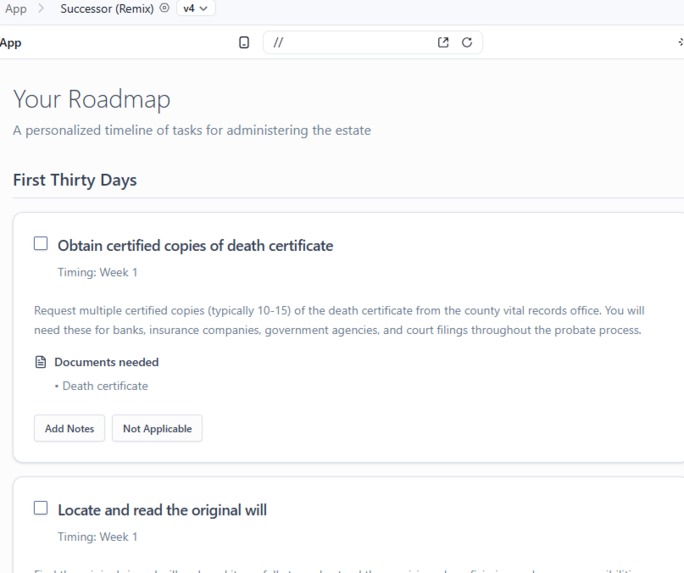Click 'Documents needed' label
684x573 pixels.
(106, 362)
